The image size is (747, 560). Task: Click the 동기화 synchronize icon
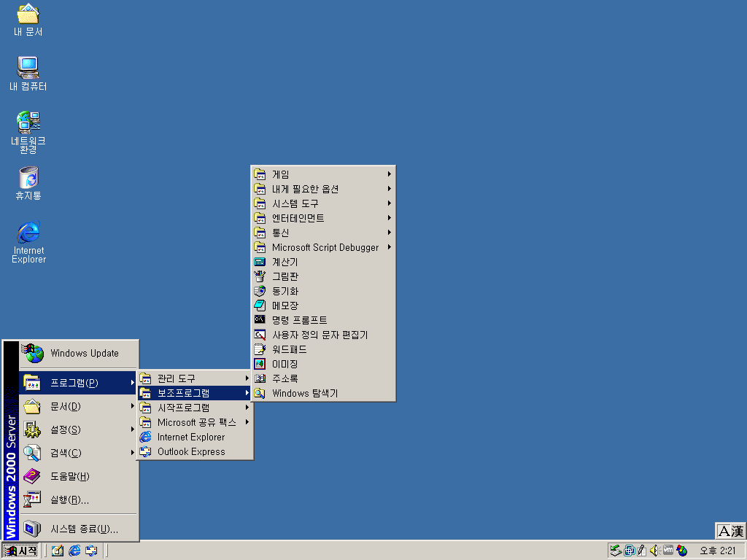(x=260, y=291)
